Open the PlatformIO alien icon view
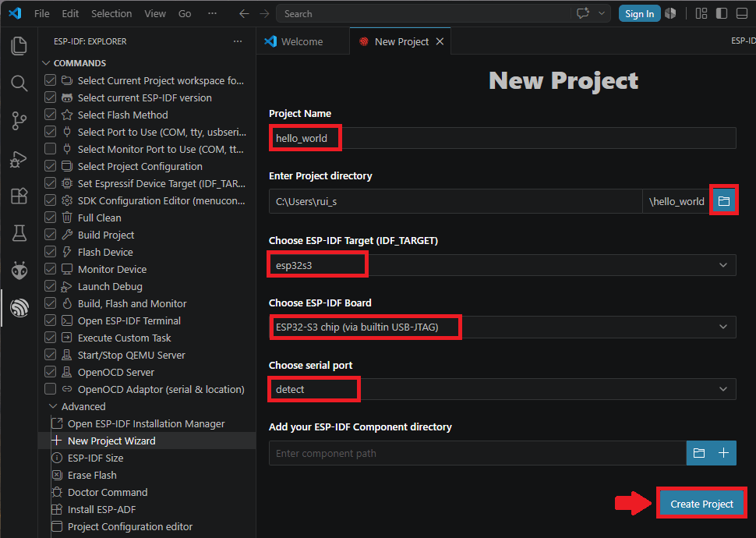The image size is (756, 538). [19, 271]
